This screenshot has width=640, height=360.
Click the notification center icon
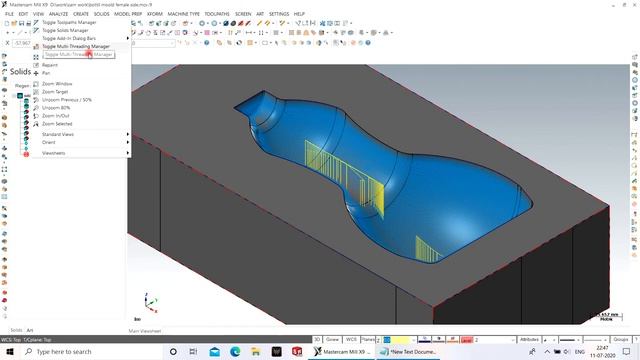627,351
